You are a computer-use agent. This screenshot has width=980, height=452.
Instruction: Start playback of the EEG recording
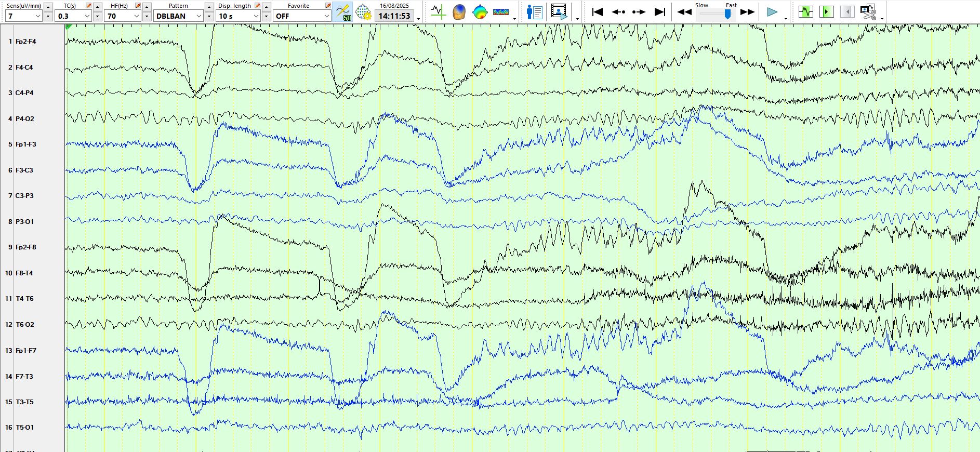(772, 11)
